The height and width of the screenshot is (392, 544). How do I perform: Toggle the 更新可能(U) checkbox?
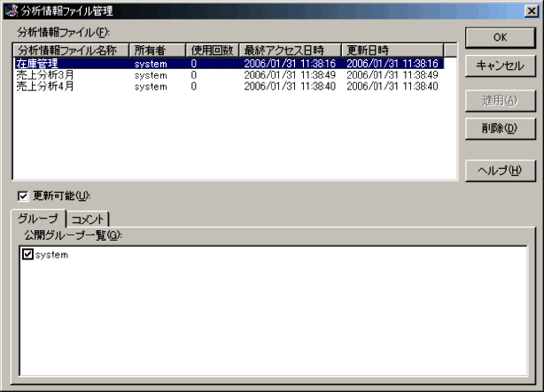(x=23, y=196)
